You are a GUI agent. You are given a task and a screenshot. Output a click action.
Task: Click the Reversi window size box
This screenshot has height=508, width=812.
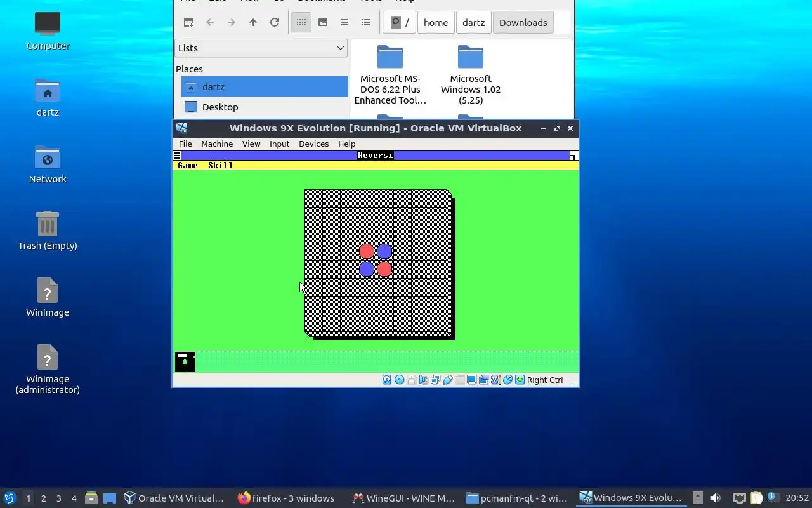click(x=573, y=156)
